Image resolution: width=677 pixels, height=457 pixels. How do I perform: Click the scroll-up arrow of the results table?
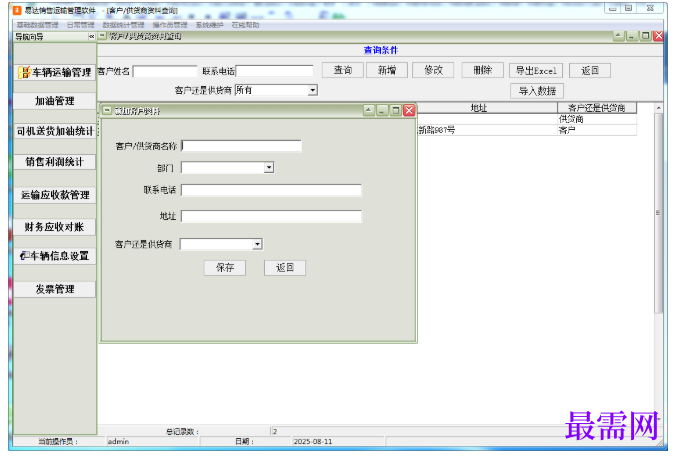click(x=658, y=108)
